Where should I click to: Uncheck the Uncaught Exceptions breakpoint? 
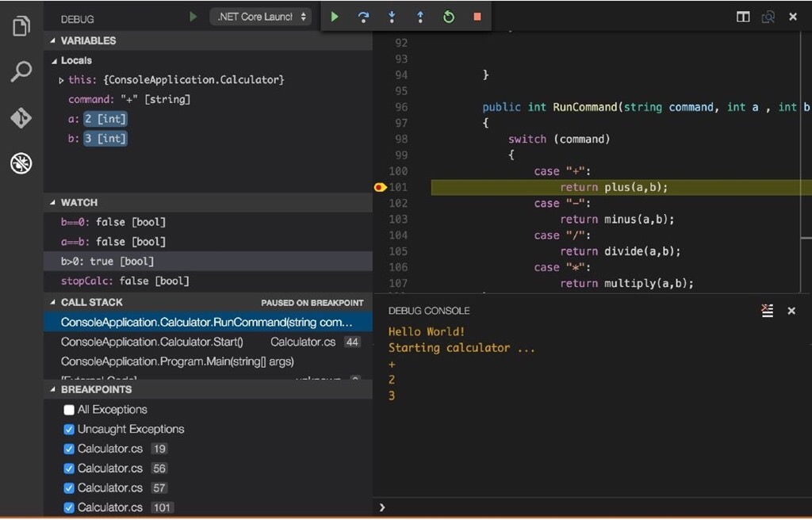(x=69, y=430)
